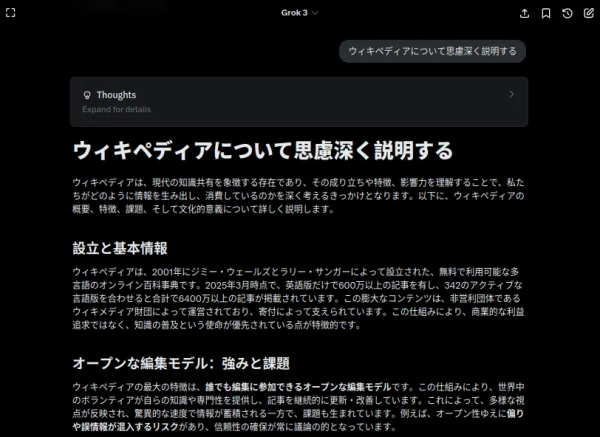Click the chevron next to Grok 3
The height and width of the screenshot is (437, 600).
(x=316, y=13)
